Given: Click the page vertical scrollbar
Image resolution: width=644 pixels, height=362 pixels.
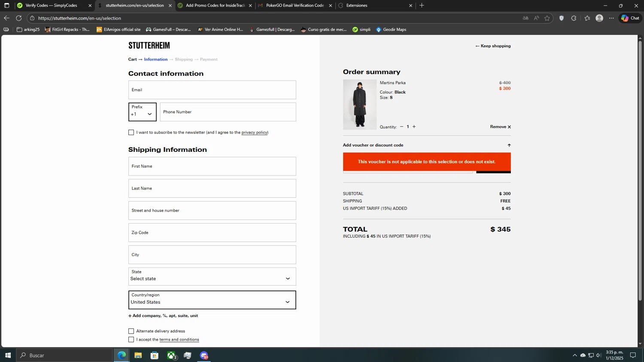Looking at the screenshot, I should pos(640,172).
